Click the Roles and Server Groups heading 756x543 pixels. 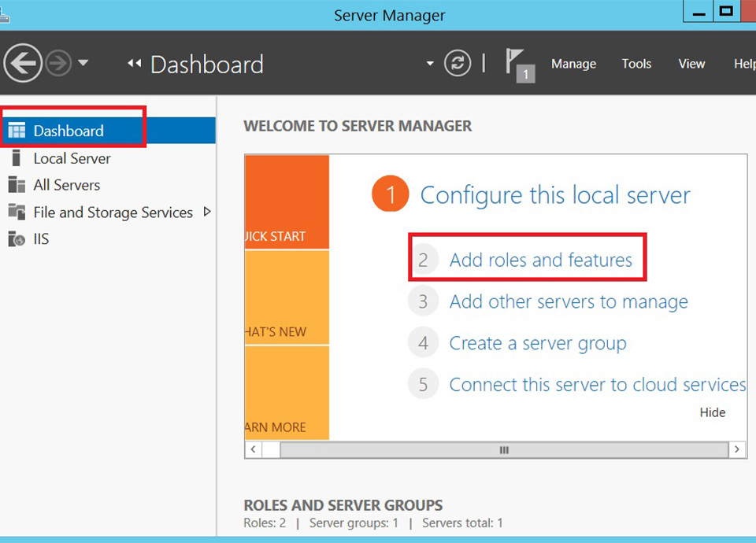point(343,505)
